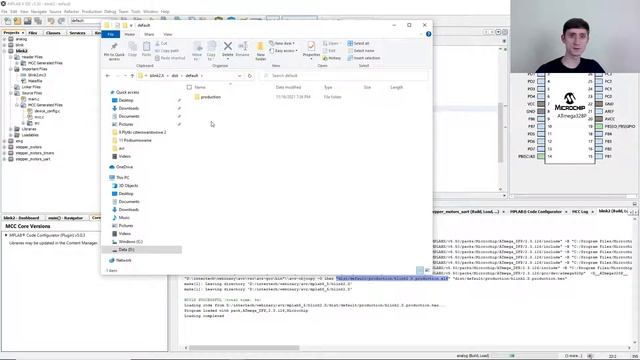This screenshot has height=360, width=640.
Task: Click the Up arrow in Explorer navigation
Action: [132, 76]
